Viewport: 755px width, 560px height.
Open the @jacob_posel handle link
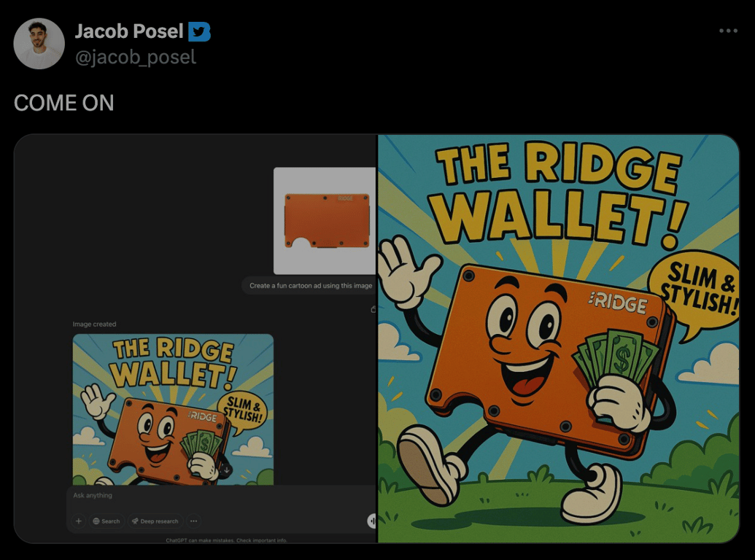pyautogui.click(x=136, y=58)
